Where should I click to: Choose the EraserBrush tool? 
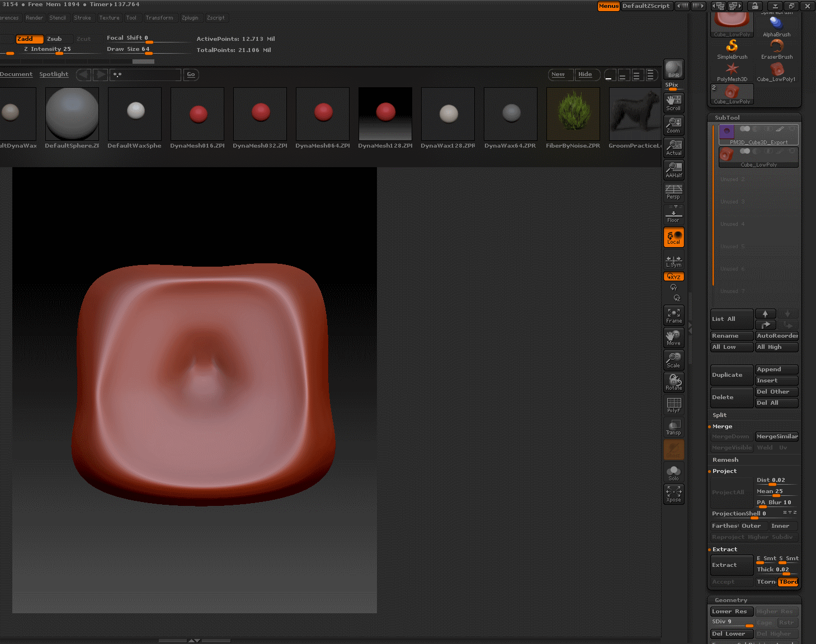(x=776, y=49)
